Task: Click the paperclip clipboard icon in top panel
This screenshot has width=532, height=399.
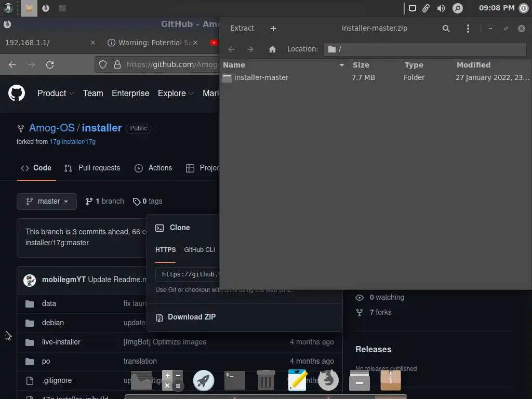Action: tap(426, 8)
